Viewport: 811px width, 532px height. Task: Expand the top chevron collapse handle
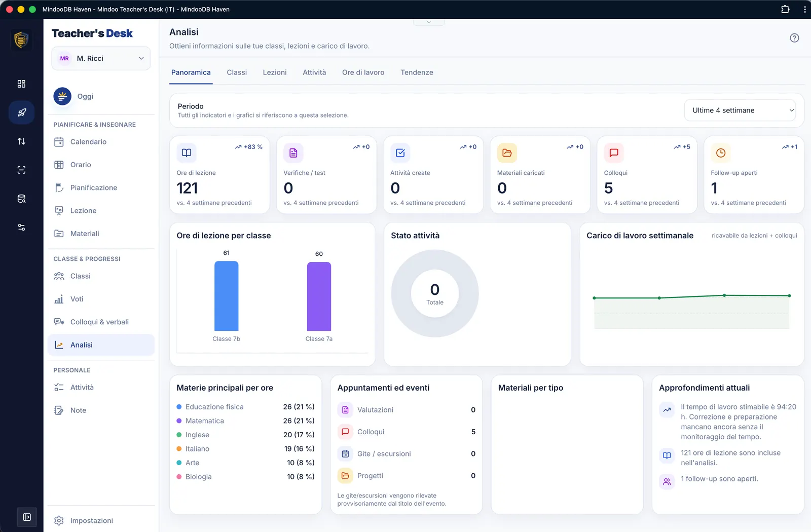coord(429,22)
